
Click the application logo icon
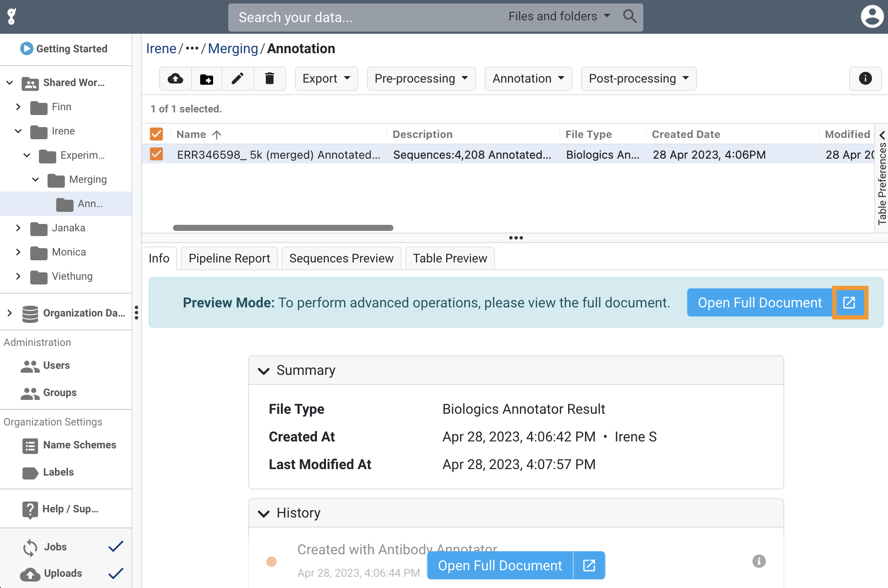[x=12, y=17]
